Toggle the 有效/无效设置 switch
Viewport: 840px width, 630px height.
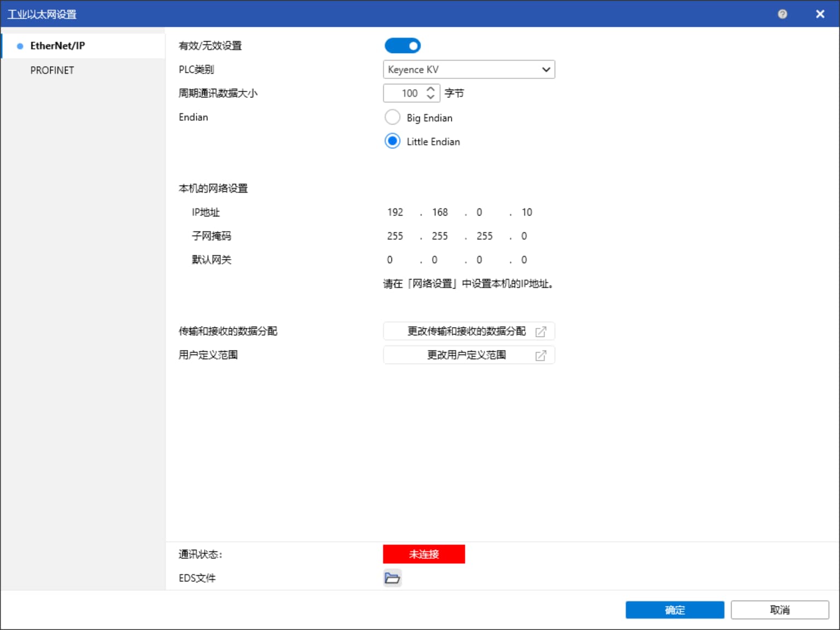[402, 46]
